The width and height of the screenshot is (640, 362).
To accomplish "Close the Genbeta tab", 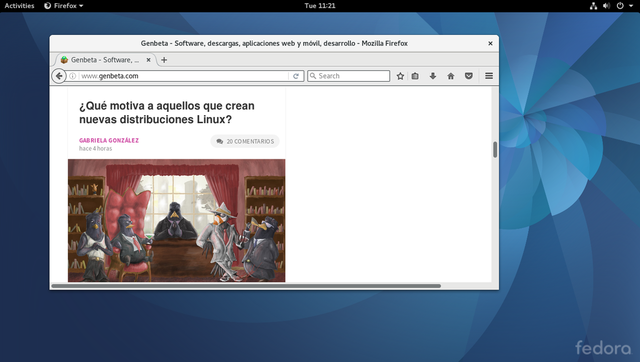I will tap(149, 60).
